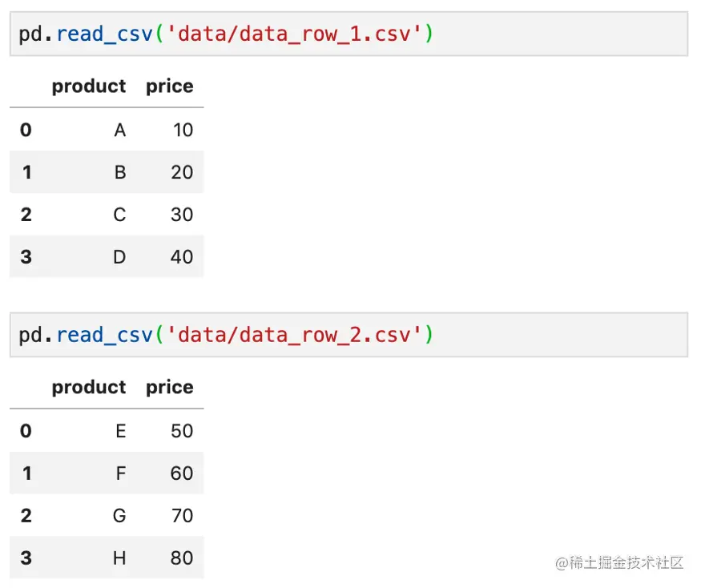Viewport: 701px width, 588px height.
Task: Click the second code cell reading data_row_2.csv
Action: point(348,335)
